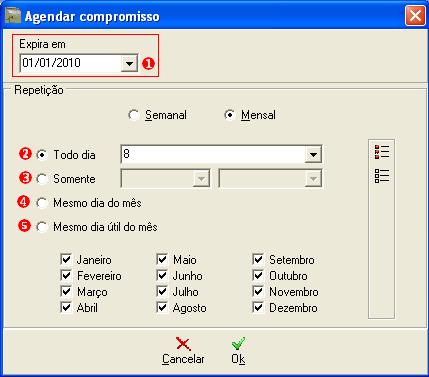Image resolution: width=429 pixels, height=377 pixels.
Task: Click the uncheck-all months list icon
Action: [382, 176]
